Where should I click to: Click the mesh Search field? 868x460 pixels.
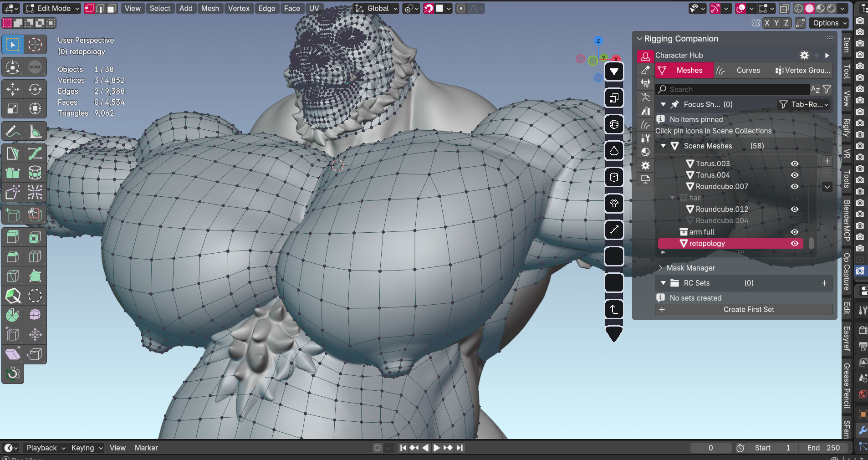click(733, 90)
